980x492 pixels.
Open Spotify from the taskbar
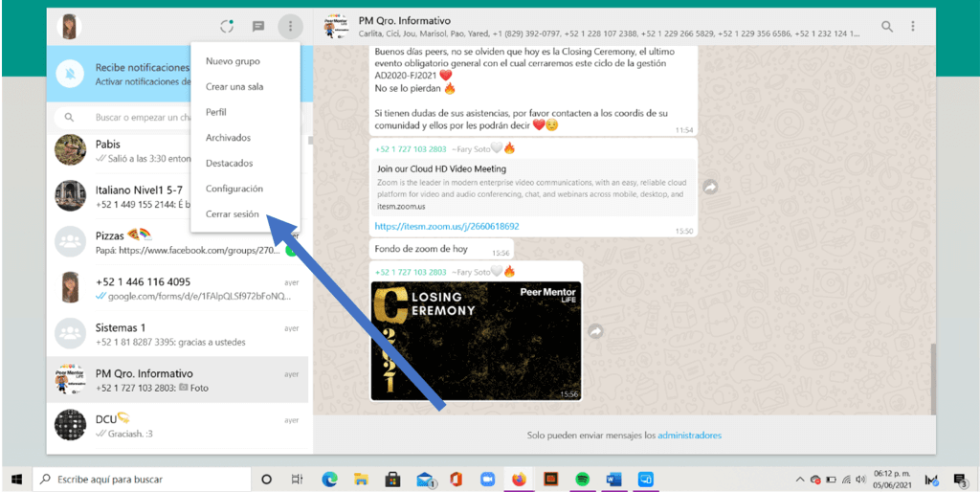point(583,480)
